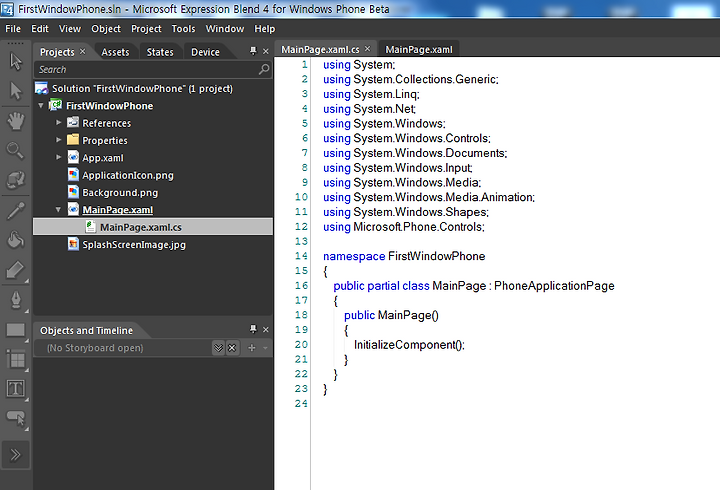Viewport: 720px width, 490px height.
Task: Collapse the MainPage.xaml node
Action: pyautogui.click(x=58, y=209)
